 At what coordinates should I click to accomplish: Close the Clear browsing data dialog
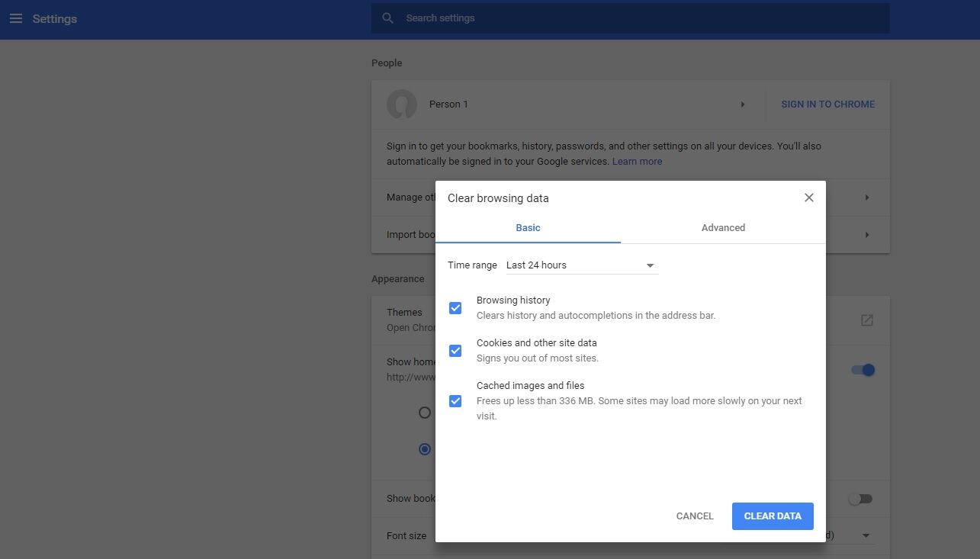[808, 198]
